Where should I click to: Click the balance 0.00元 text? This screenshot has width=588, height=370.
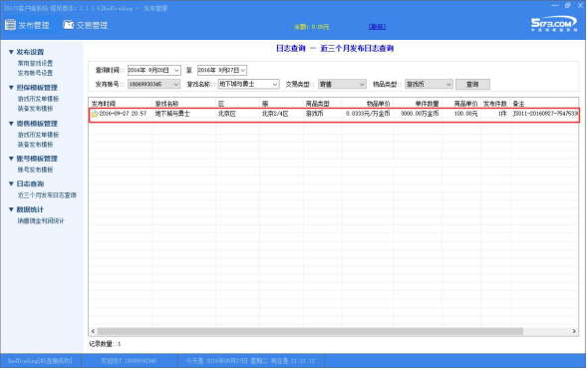coord(312,27)
